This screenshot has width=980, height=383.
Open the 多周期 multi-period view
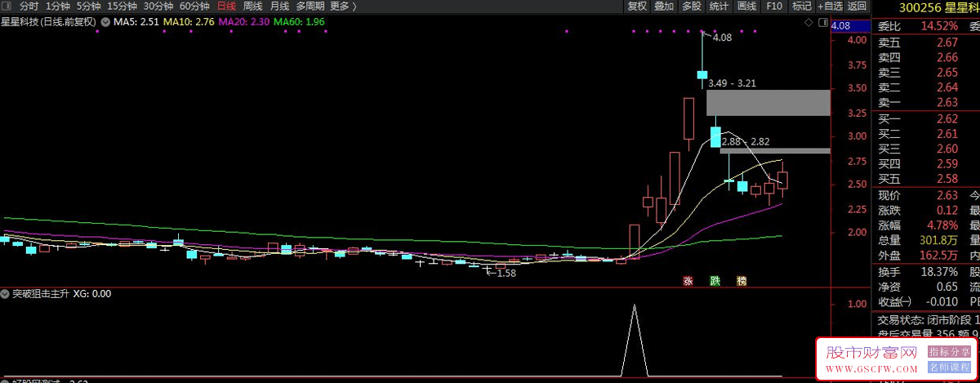point(310,6)
